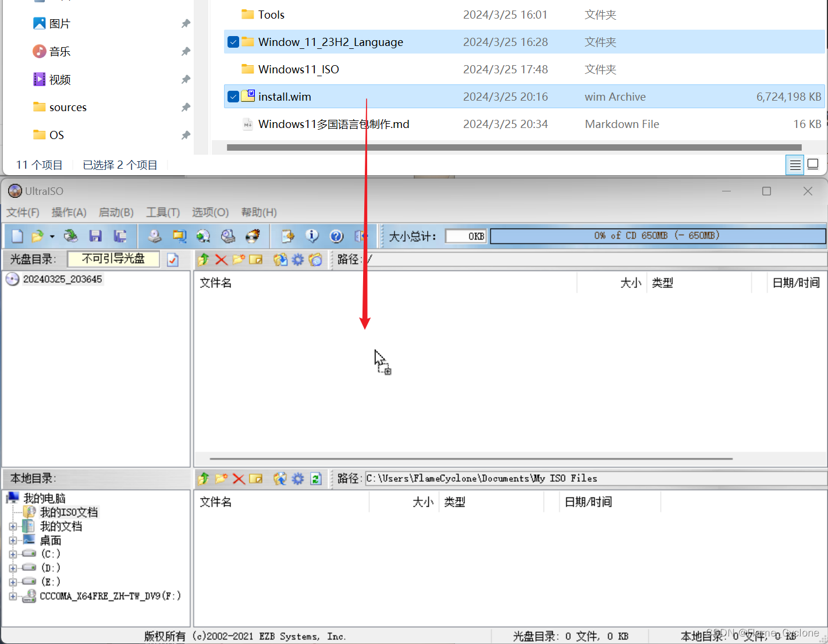
Task: Click Rename icon in local pane toolbar
Action: click(x=256, y=479)
